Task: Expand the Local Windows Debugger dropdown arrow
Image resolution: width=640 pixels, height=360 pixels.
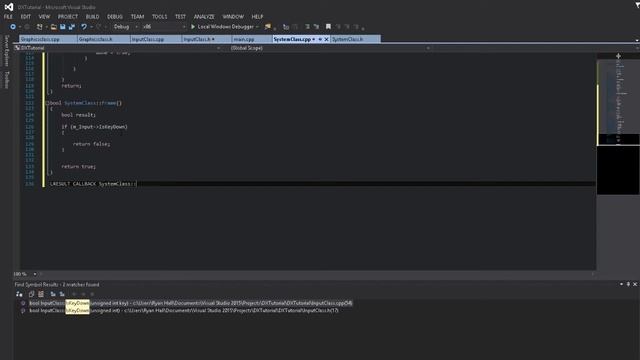Action: click(x=258, y=27)
